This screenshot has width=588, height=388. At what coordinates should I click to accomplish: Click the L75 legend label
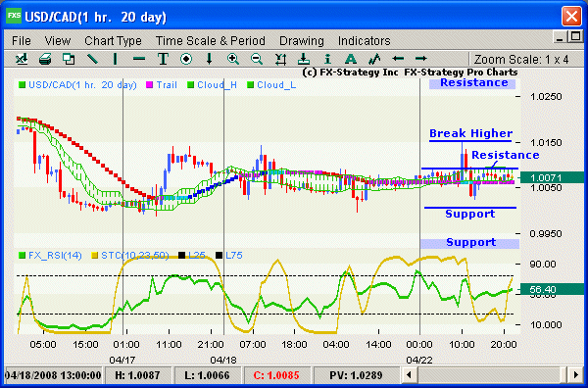point(234,256)
